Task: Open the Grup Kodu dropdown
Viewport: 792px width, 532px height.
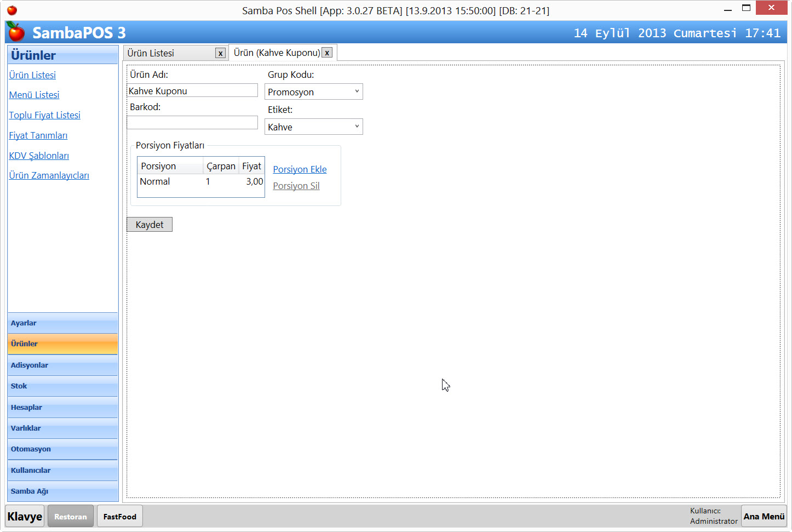Action: pos(313,92)
